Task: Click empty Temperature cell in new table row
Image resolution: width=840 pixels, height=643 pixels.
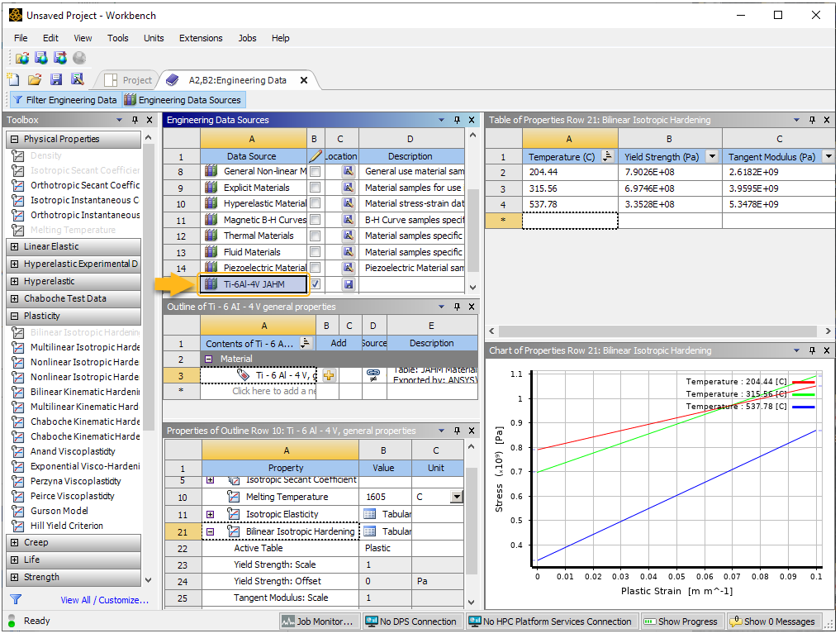Action: (x=570, y=221)
